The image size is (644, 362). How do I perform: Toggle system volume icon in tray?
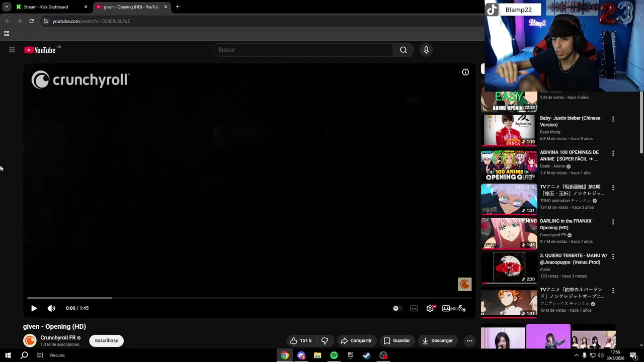(600, 355)
